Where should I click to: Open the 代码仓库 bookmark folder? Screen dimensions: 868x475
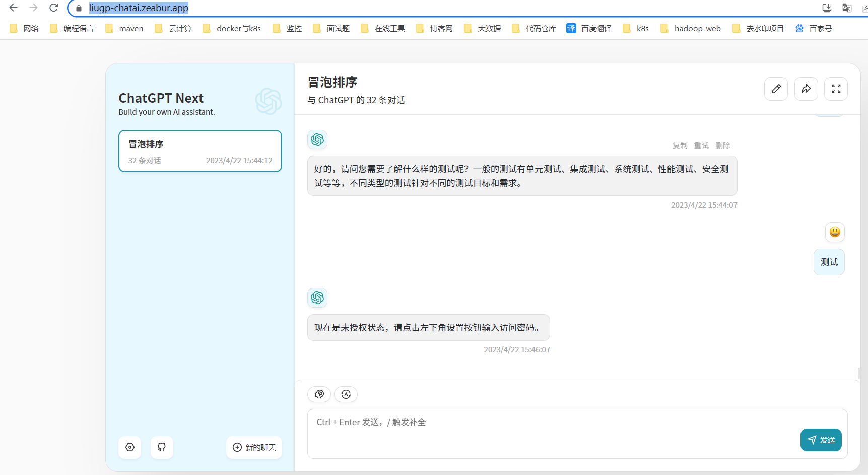coord(534,28)
